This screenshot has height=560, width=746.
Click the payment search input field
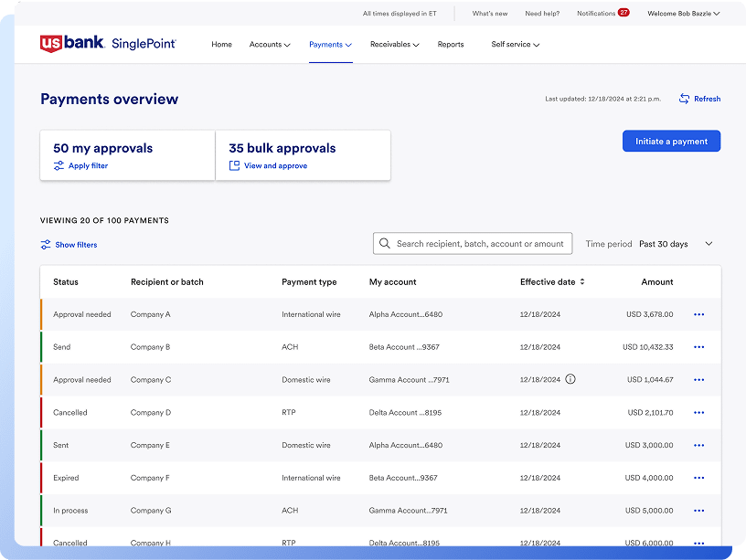tap(480, 244)
